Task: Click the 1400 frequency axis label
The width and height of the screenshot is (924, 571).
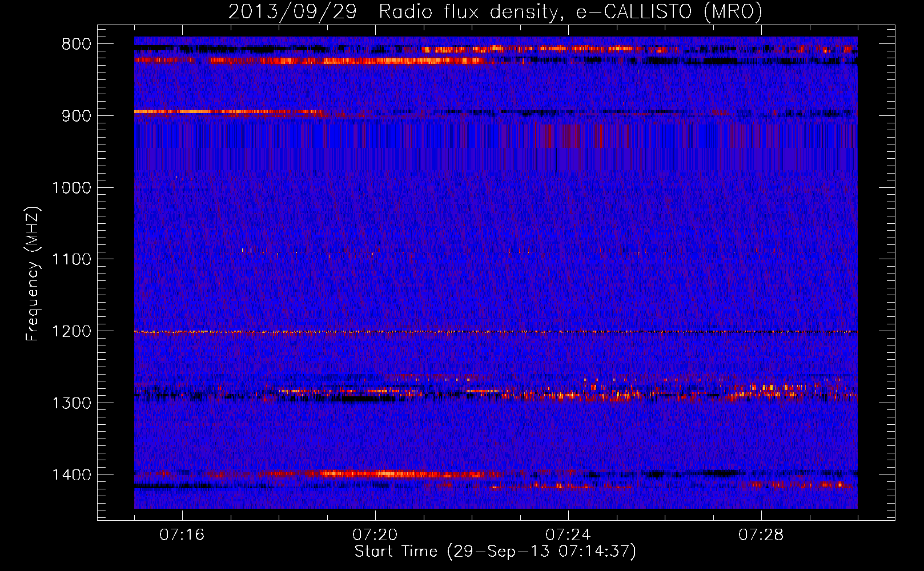Action: (x=71, y=475)
